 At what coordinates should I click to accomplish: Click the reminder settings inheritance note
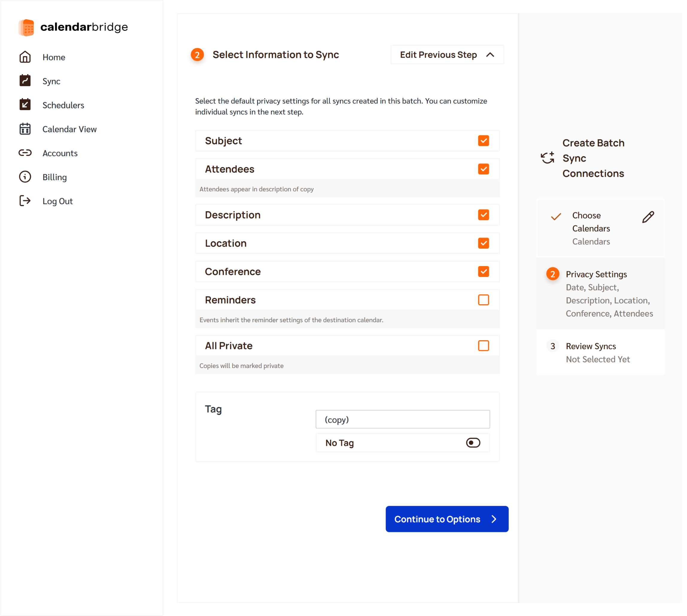(291, 320)
